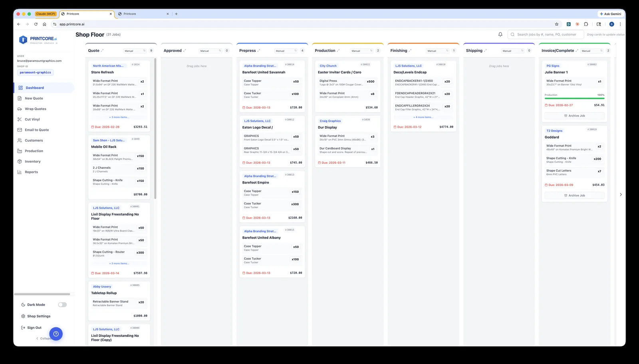This screenshot has height=364, width=639.
Task: Show more items on Lixil Display job 30001
Action: [x=119, y=263]
